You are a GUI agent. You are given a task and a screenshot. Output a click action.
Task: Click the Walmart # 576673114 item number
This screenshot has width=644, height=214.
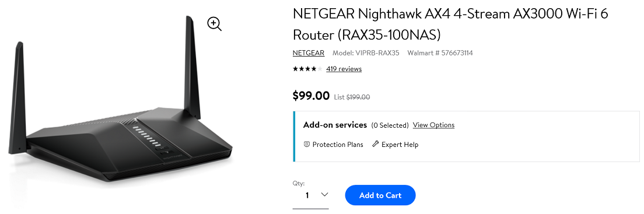point(440,52)
